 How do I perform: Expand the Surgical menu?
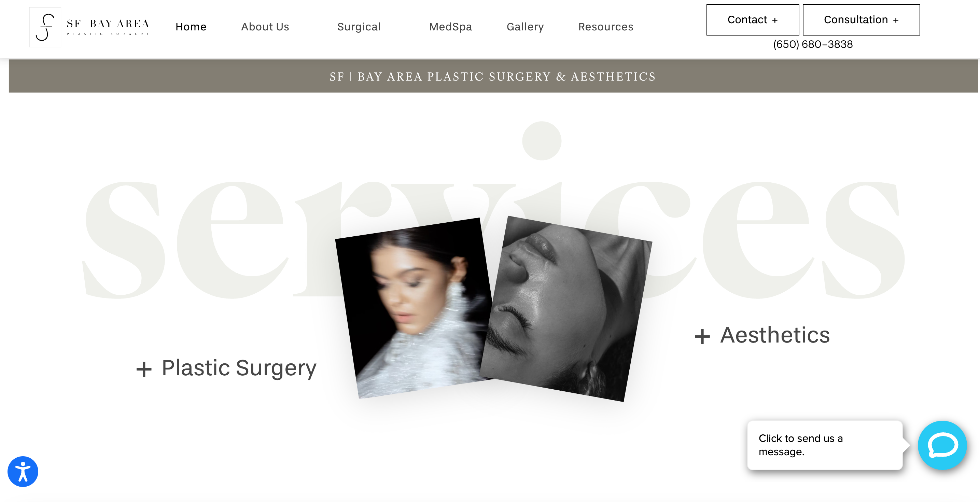(x=359, y=27)
